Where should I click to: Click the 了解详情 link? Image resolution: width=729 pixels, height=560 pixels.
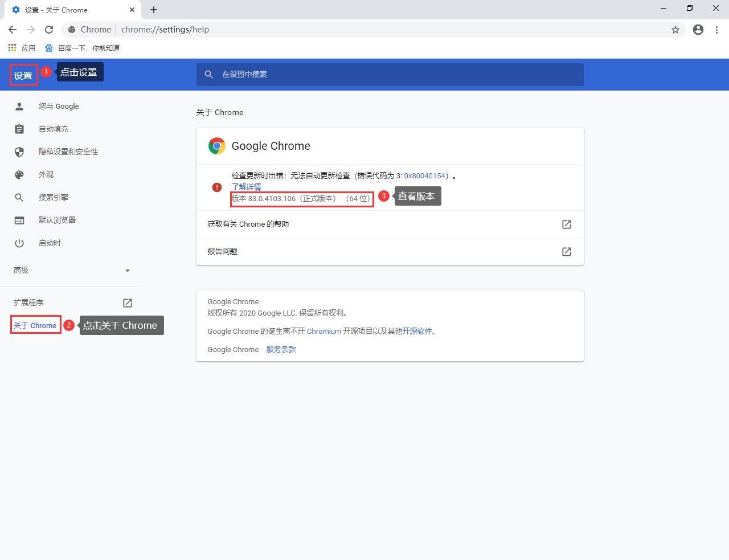click(246, 187)
